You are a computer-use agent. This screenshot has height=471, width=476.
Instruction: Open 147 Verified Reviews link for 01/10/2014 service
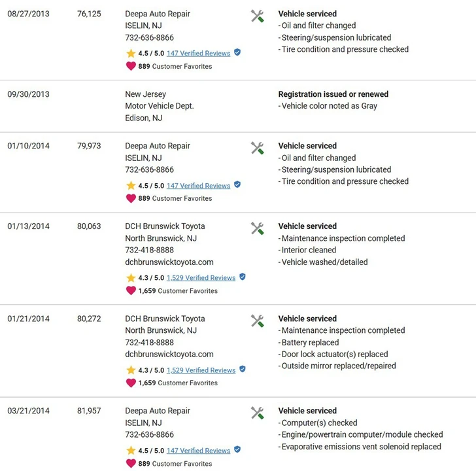click(x=198, y=186)
